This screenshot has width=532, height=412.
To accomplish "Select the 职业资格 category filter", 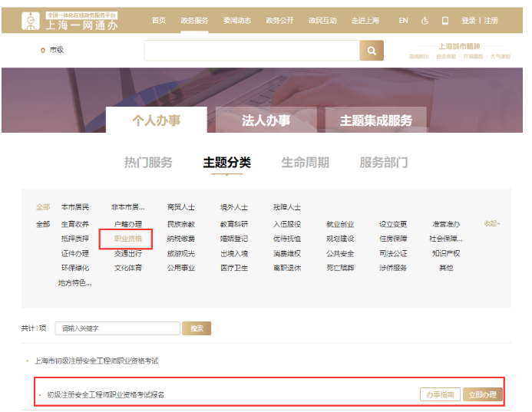I will point(127,239).
